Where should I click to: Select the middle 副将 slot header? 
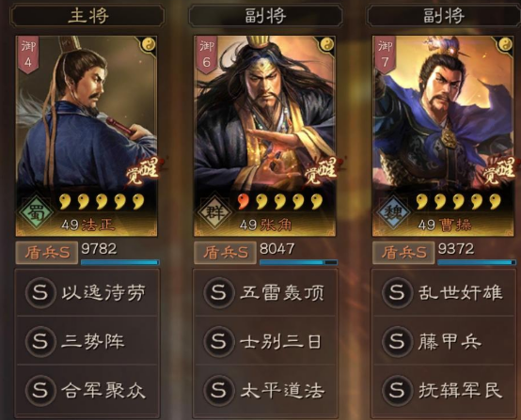pyautogui.click(x=266, y=16)
